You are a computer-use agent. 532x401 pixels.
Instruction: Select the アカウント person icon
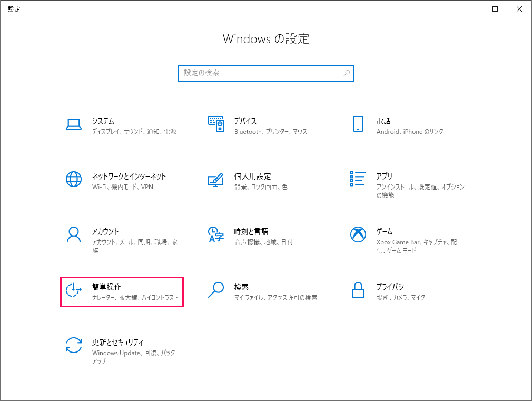point(74,234)
